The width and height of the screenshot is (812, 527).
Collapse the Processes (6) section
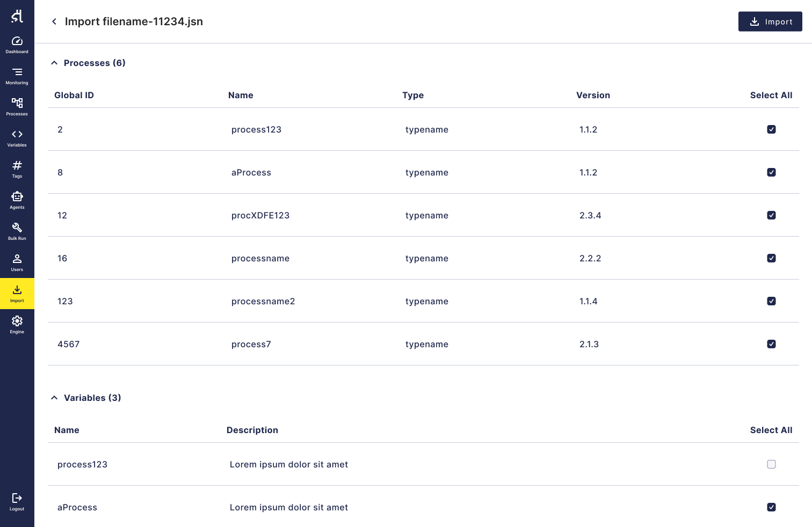(54, 63)
